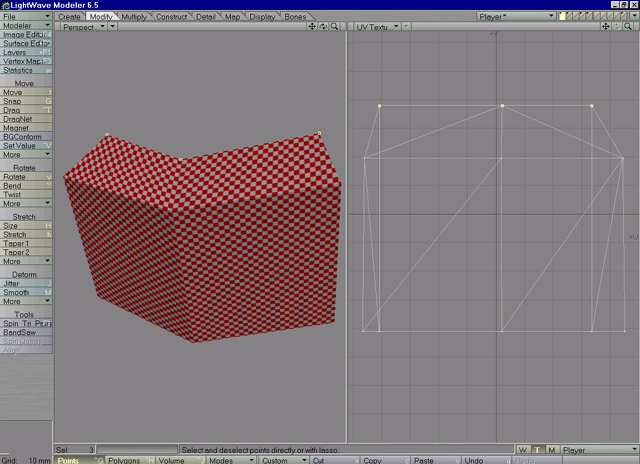Switch to Points selection mode
Viewport: 640px width, 464px height.
[80, 460]
